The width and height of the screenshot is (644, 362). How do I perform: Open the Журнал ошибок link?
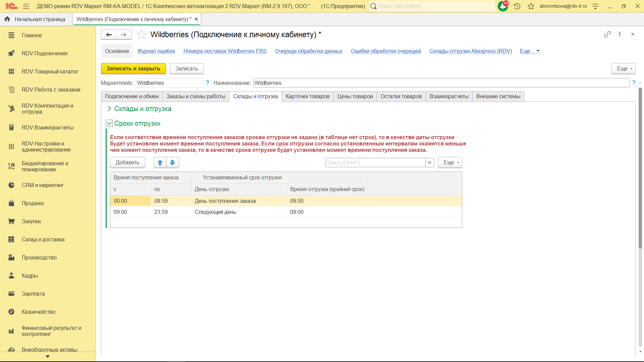(156, 51)
